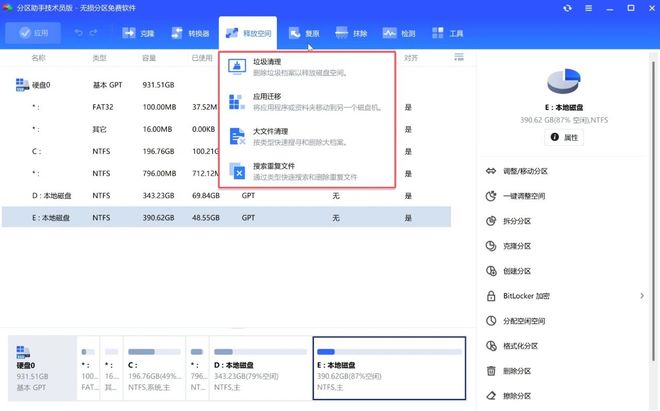The height and width of the screenshot is (411, 660).
Task: Click the 应用 (Apply) button in toolbar
Action: point(33,33)
